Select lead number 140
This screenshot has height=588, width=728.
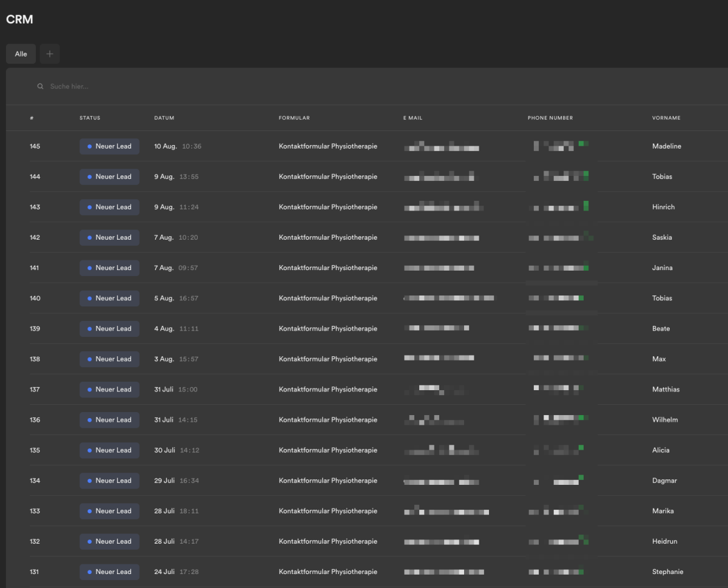(x=35, y=298)
